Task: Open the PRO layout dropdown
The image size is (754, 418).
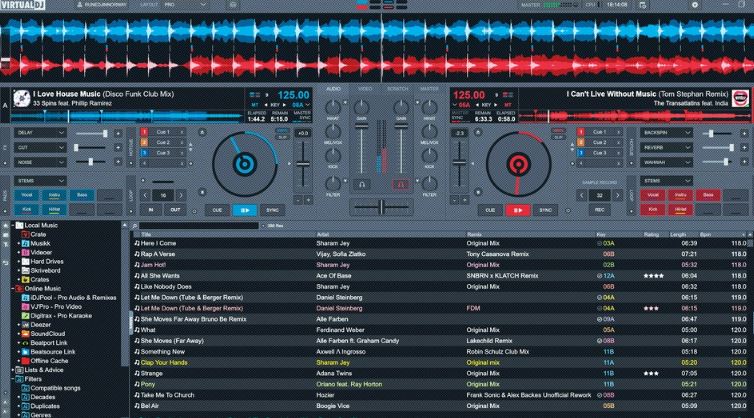Action: click(x=185, y=5)
